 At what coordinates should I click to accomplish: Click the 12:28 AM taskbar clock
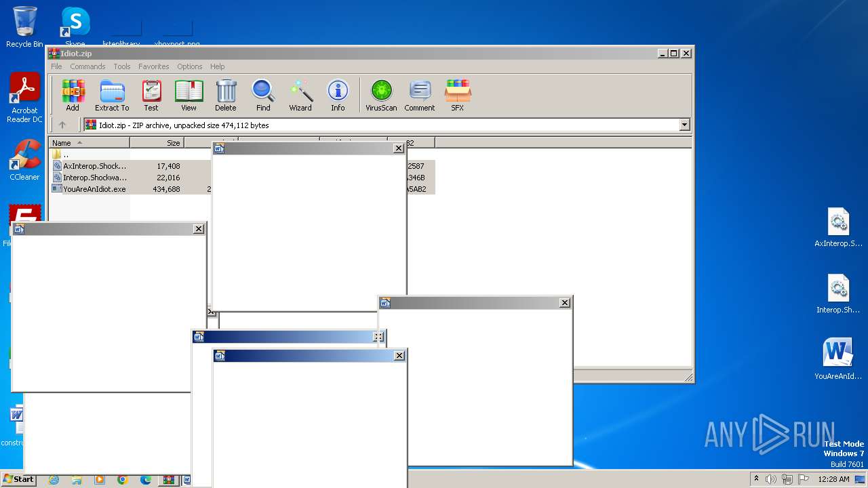pyautogui.click(x=833, y=479)
